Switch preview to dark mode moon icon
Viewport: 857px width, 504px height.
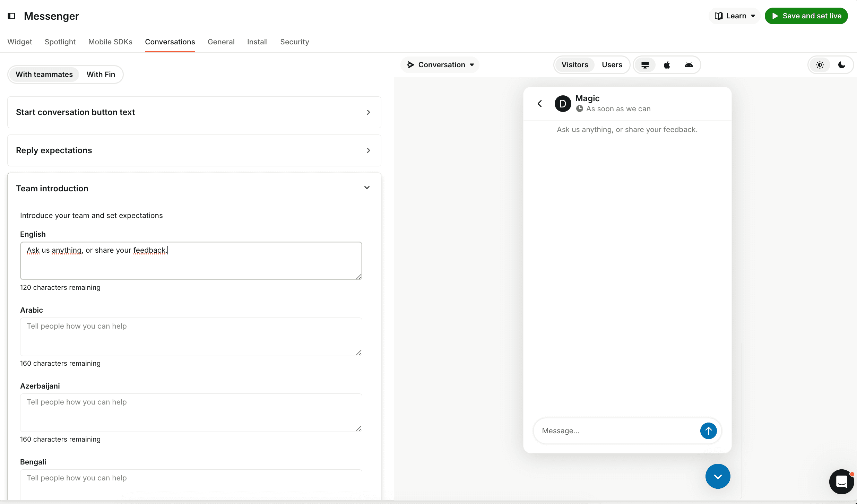pos(842,65)
